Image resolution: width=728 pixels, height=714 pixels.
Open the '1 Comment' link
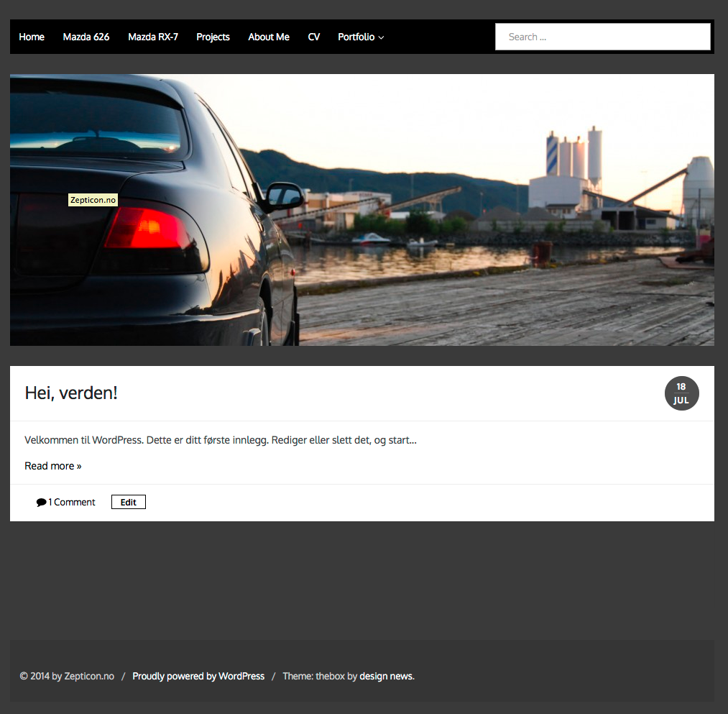tap(71, 502)
